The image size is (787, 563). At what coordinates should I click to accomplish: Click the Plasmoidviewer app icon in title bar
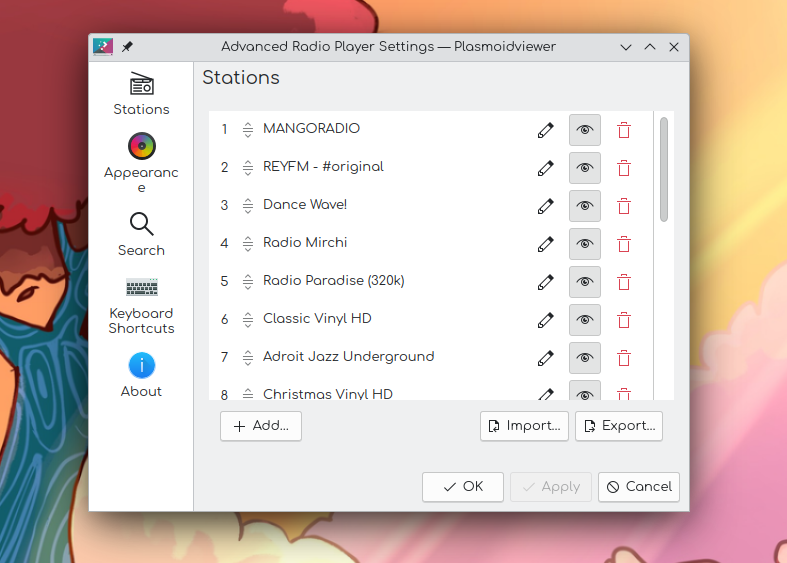coord(103,47)
